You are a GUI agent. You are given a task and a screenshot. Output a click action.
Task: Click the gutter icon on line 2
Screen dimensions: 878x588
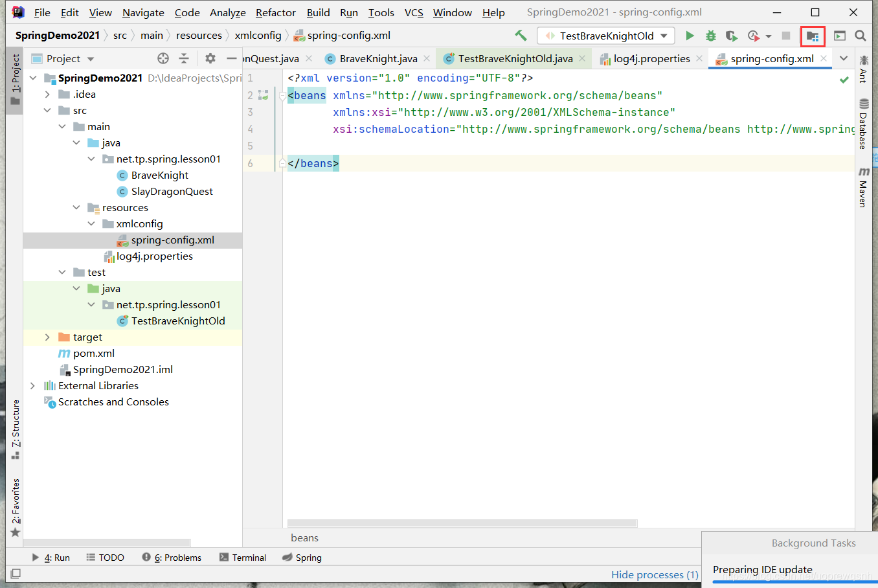[x=263, y=95]
